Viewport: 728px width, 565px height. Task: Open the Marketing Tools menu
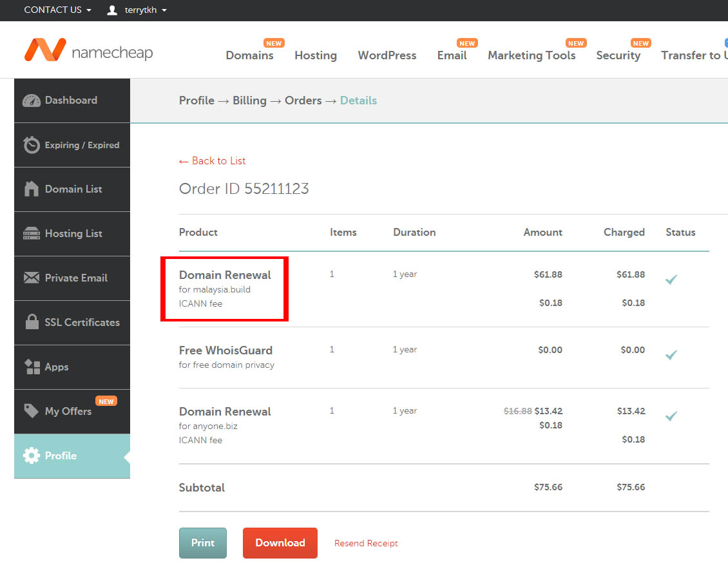point(532,55)
